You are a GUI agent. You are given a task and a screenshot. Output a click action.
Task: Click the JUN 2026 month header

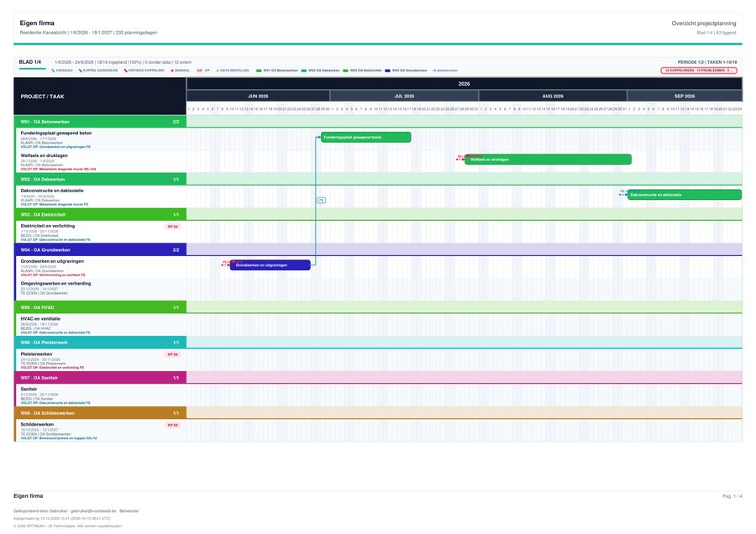tap(258, 96)
